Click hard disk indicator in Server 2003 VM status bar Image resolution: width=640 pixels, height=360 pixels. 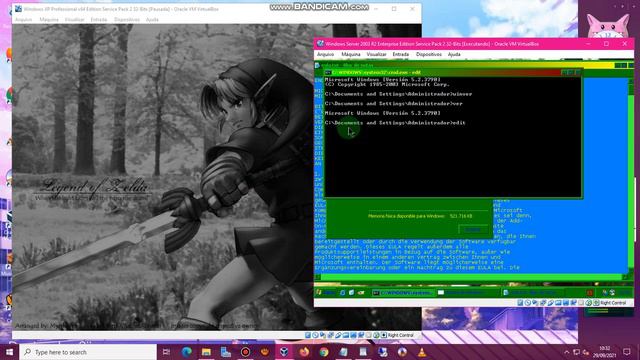coord(520,303)
